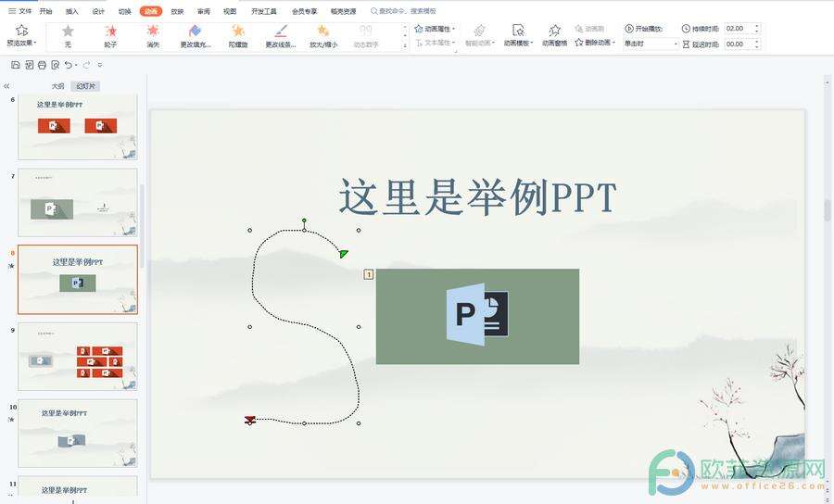Screen dimensions: 834x504
Task: Open the 删除动画 delete animation dropdown
Action: coord(595,43)
